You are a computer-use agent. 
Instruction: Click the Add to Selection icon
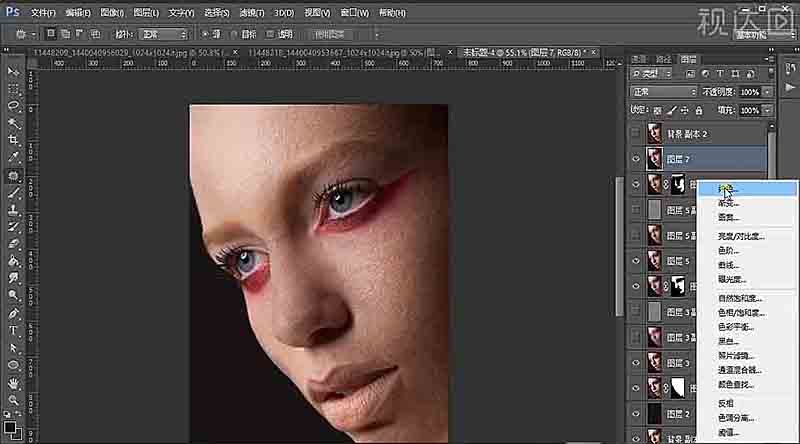pyautogui.click(x=65, y=34)
